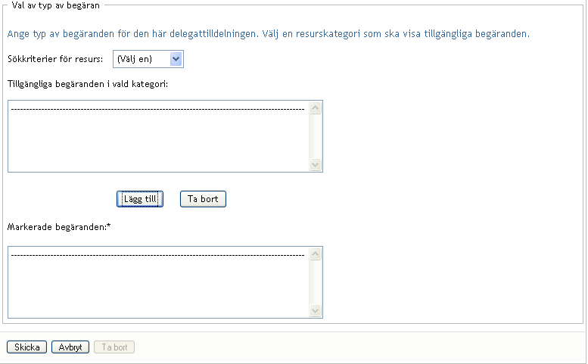588x364 pixels.
Task: Cancel with the Avbryt button
Action: coord(70,347)
